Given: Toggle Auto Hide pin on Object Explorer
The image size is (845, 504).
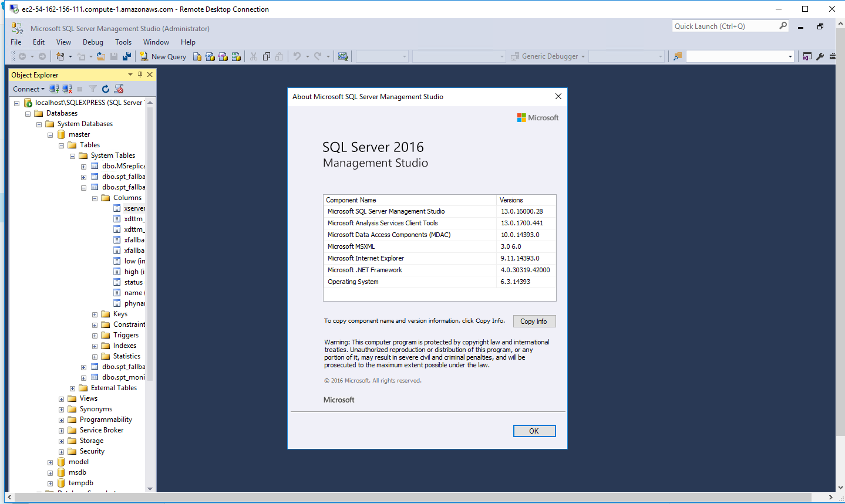Looking at the screenshot, I should (140, 75).
